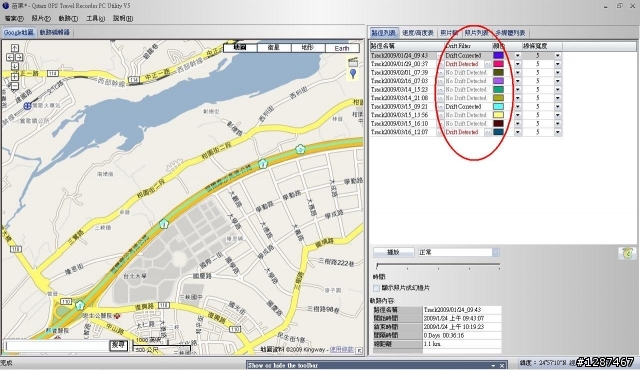Image resolution: width=640 pixels, height=370 pixels.
Task: Zoom out the map with minus
Action: click(x=14, y=86)
